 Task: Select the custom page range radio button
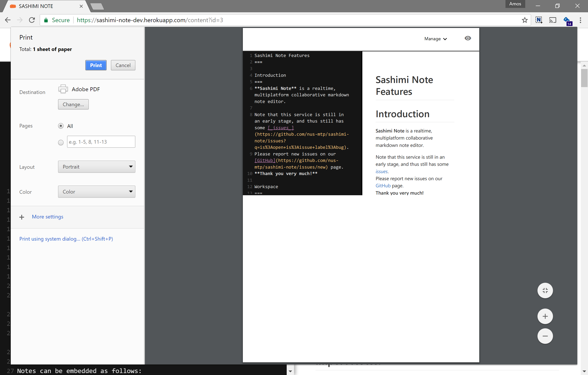pyautogui.click(x=61, y=142)
